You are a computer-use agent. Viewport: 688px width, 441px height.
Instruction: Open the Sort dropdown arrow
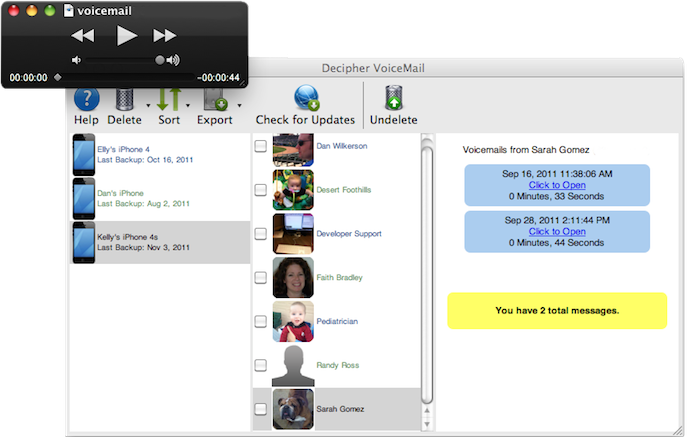[188, 106]
